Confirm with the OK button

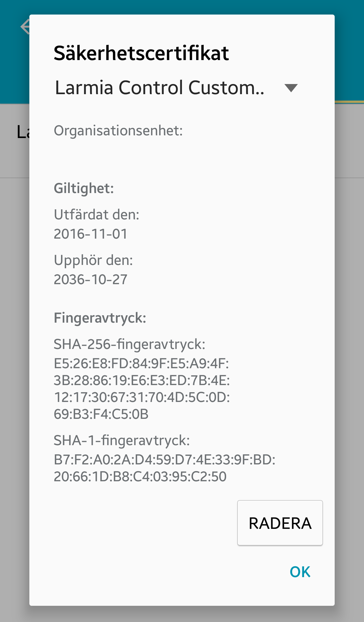click(x=300, y=572)
